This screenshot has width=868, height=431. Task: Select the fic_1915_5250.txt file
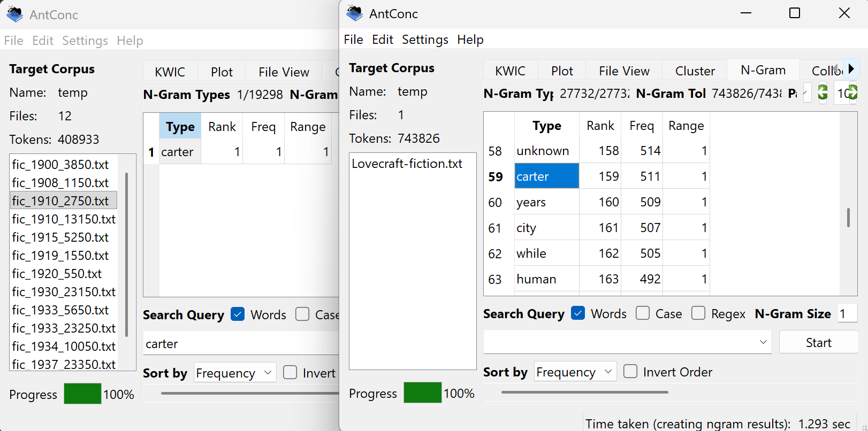click(60, 237)
